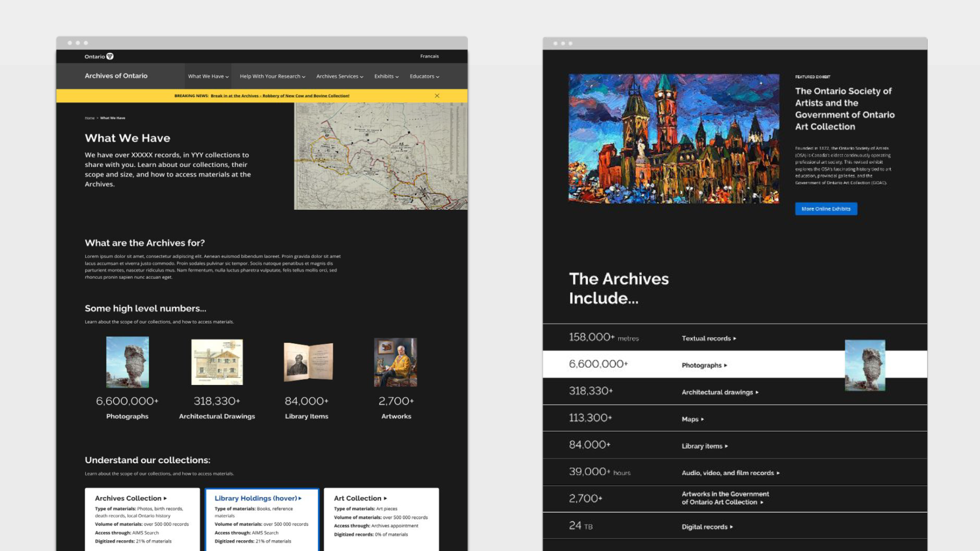This screenshot has width=980, height=551.
Task: Open the Archives Services dropdown
Action: (x=340, y=76)
